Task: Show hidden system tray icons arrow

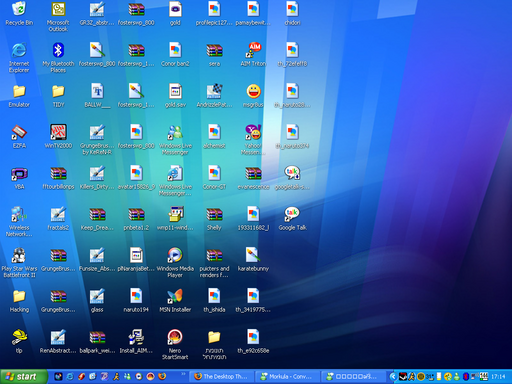Action: click(393, 377)
